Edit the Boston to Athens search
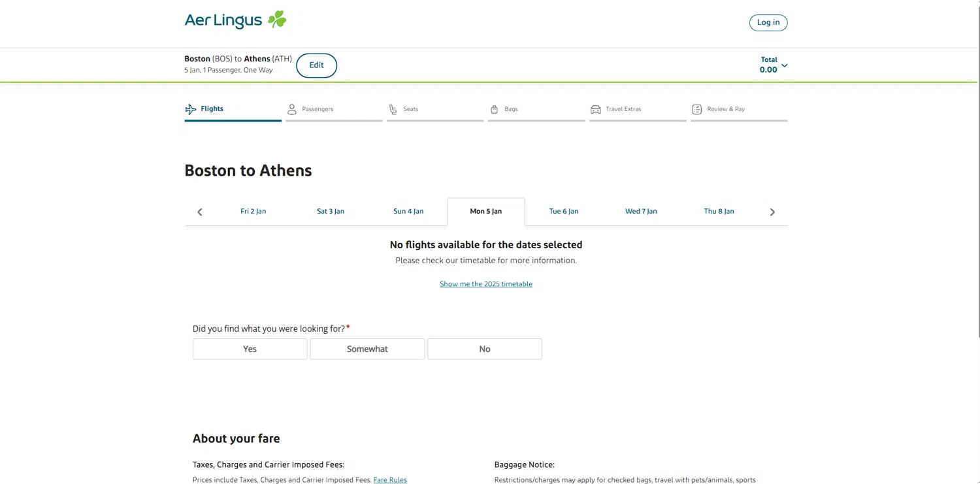Viewport: 980px width, 484px height. tap(317, 65)
